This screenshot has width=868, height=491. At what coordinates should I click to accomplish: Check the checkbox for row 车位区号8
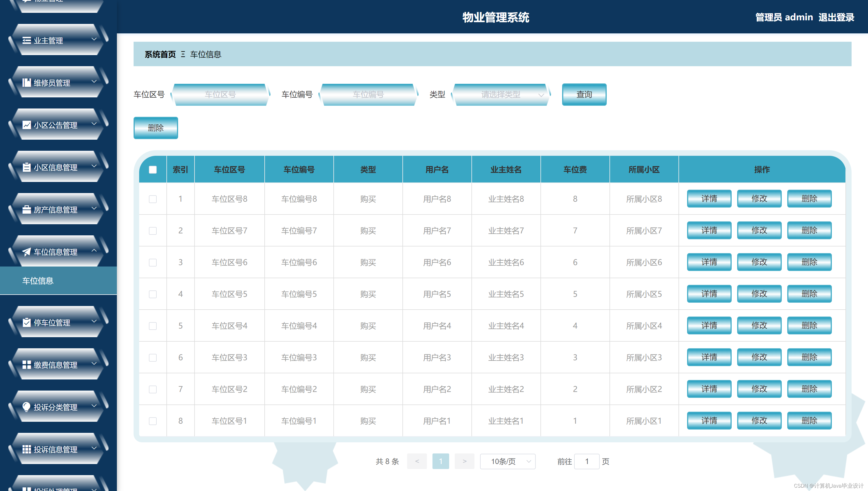[153, 199]
